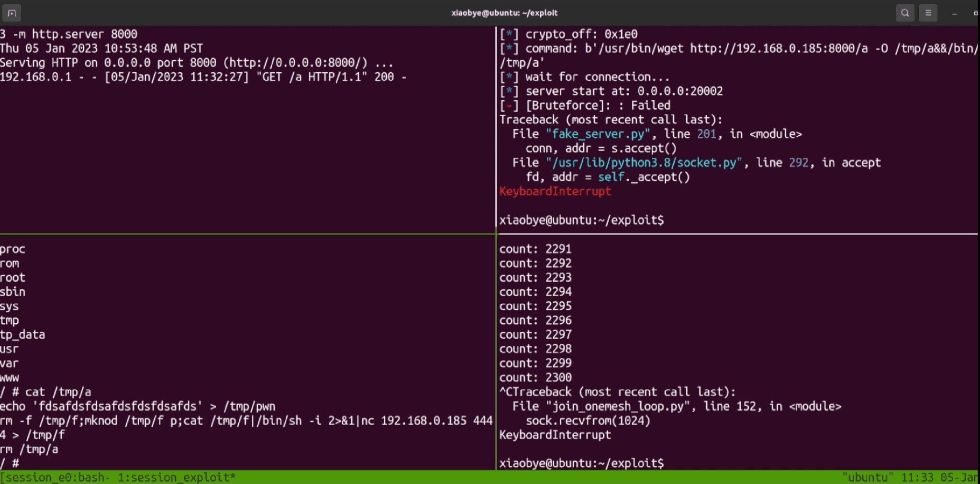Click the "var" directory entry
This screenshot has height=484, width=980.
pos(10,363)
